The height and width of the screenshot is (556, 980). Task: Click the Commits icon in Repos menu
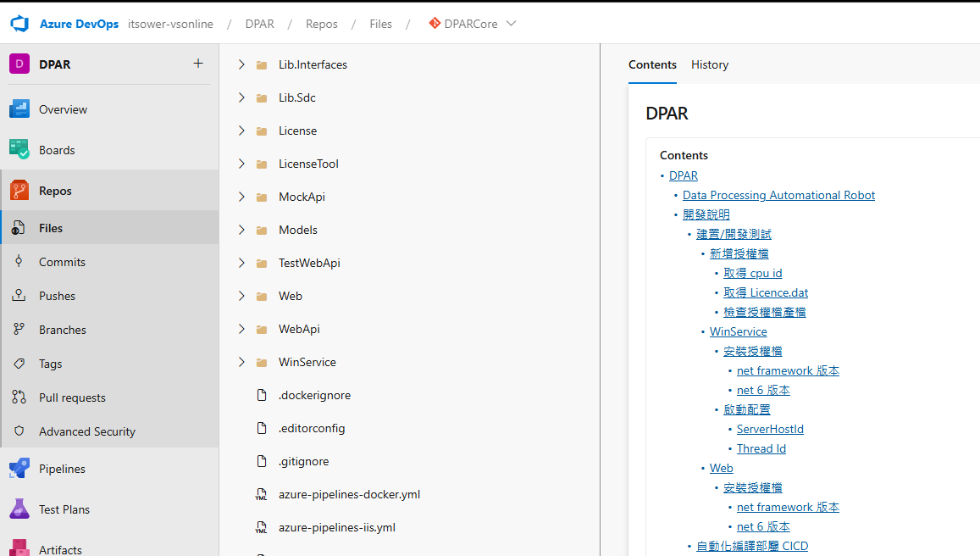19,262
